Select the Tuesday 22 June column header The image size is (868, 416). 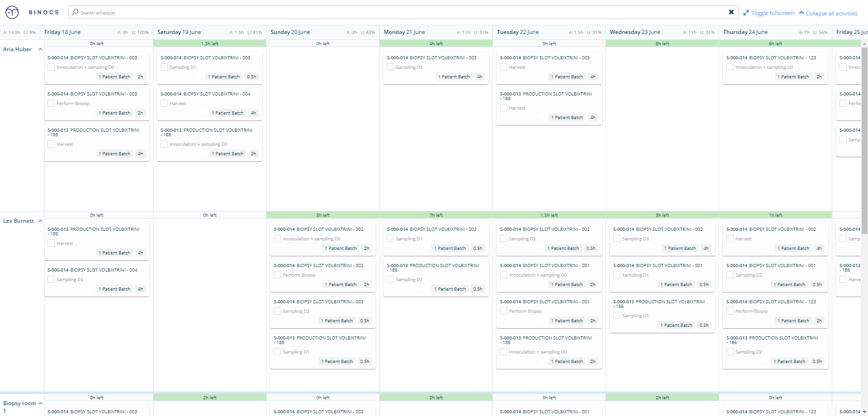(549, 32)
